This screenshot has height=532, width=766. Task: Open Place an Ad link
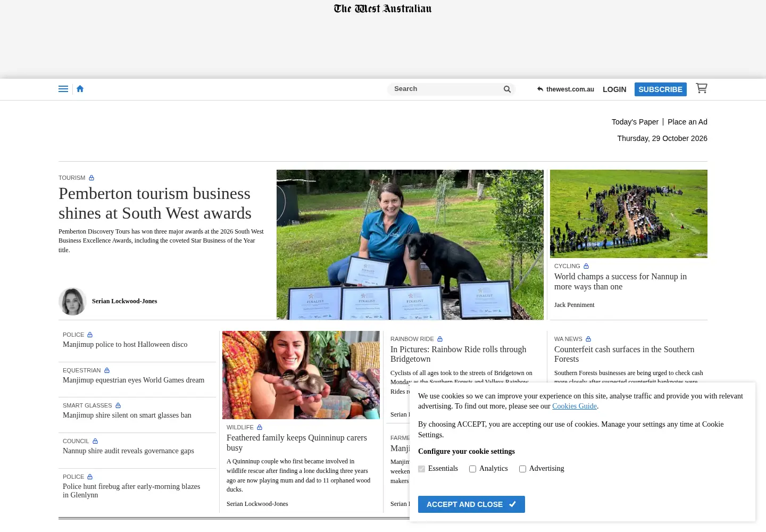tap(687, 122)
